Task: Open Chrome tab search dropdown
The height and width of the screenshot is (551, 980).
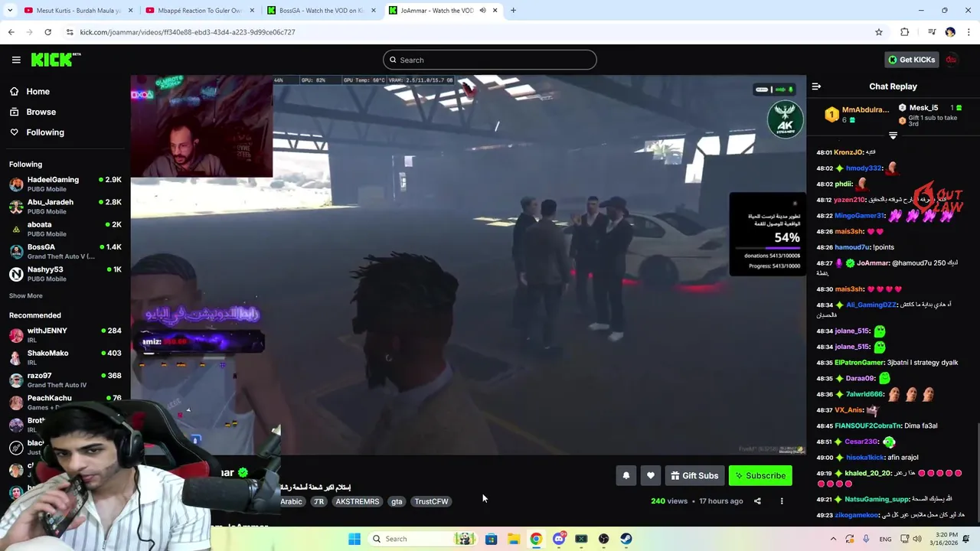Action: click(11, 10)
